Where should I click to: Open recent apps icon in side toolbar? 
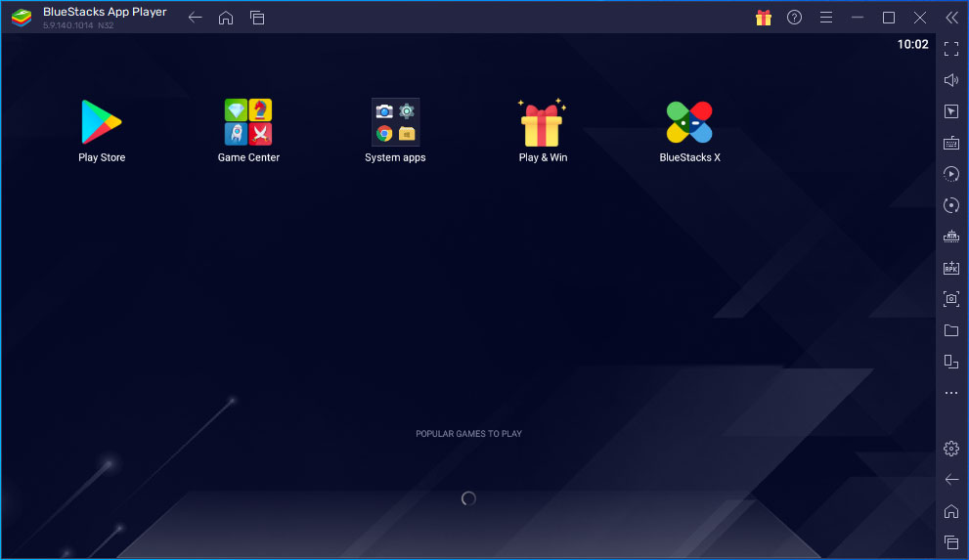coord(951,542)
